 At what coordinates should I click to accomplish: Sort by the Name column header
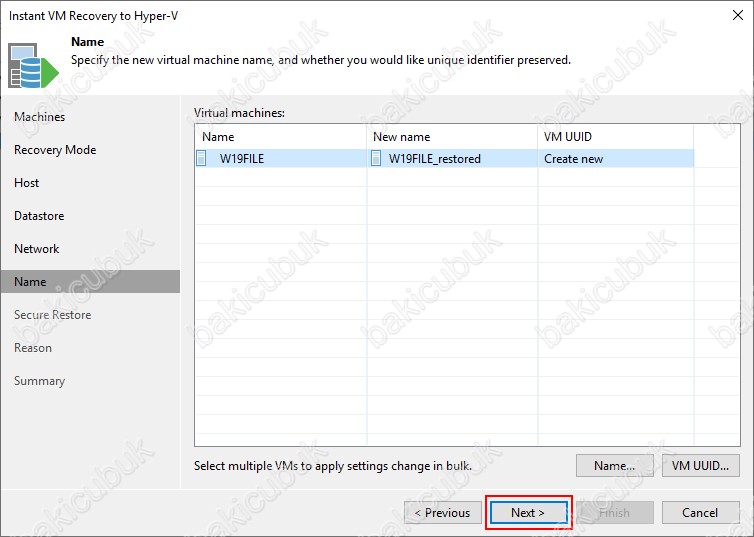tap(281, 137)
